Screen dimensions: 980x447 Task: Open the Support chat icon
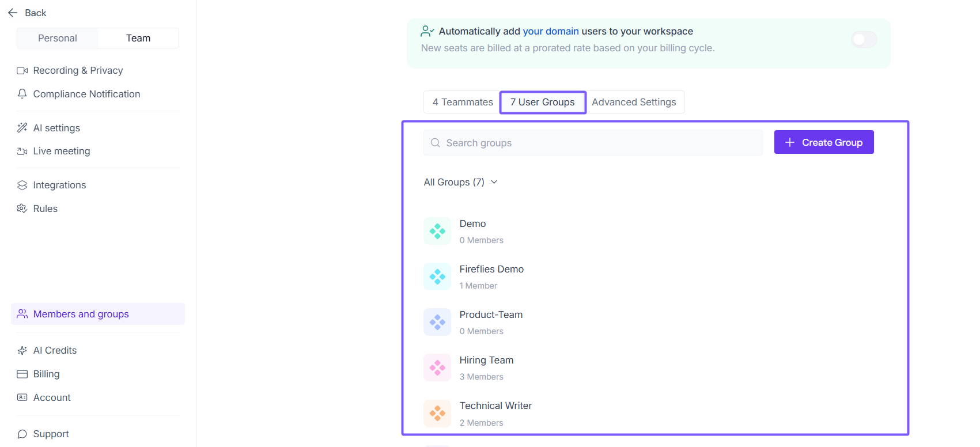pos(22,434)
